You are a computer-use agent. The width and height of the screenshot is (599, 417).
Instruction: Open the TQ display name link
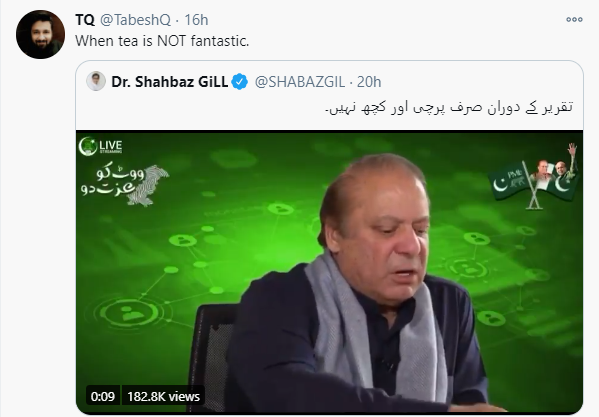(85, 20)
